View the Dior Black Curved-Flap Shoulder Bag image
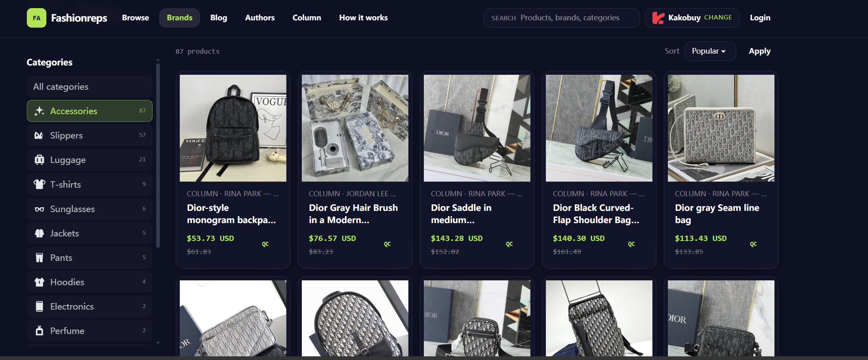The width and height of the screenshot is (868, 360). [599, 128]
